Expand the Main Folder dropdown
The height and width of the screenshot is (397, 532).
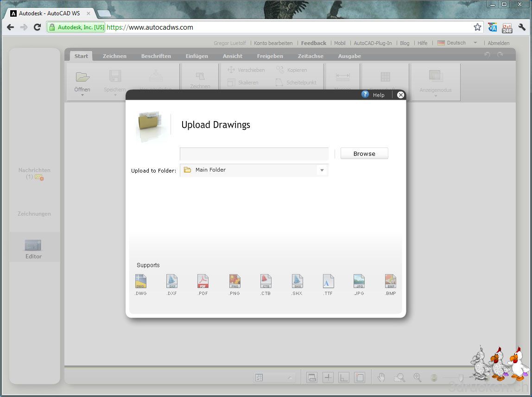tap(322, 170)
